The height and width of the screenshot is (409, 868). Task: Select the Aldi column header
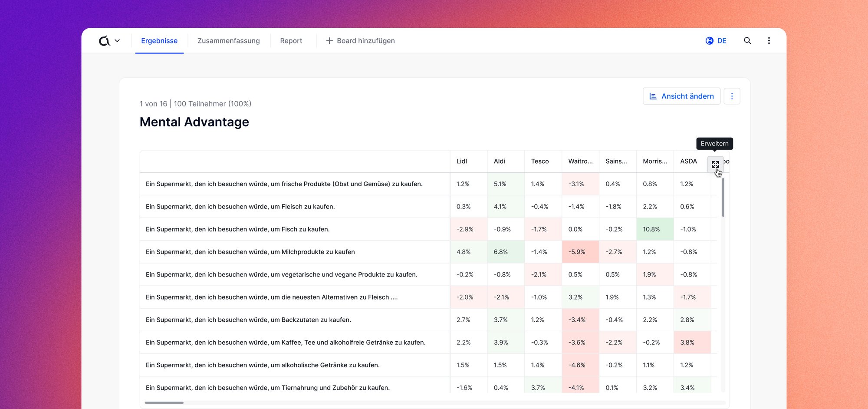click(506, 161)
